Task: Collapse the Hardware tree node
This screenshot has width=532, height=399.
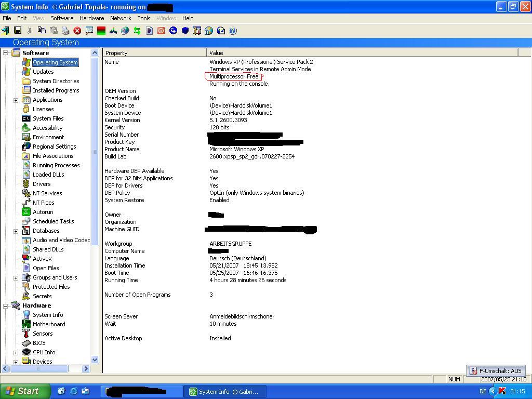Action: pos(5,305)
